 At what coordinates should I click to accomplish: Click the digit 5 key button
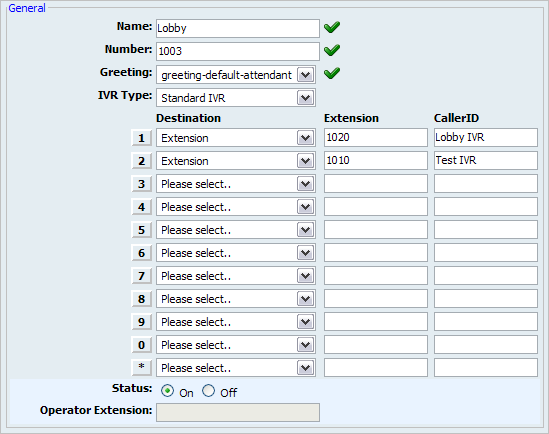[x=141, y=230]
